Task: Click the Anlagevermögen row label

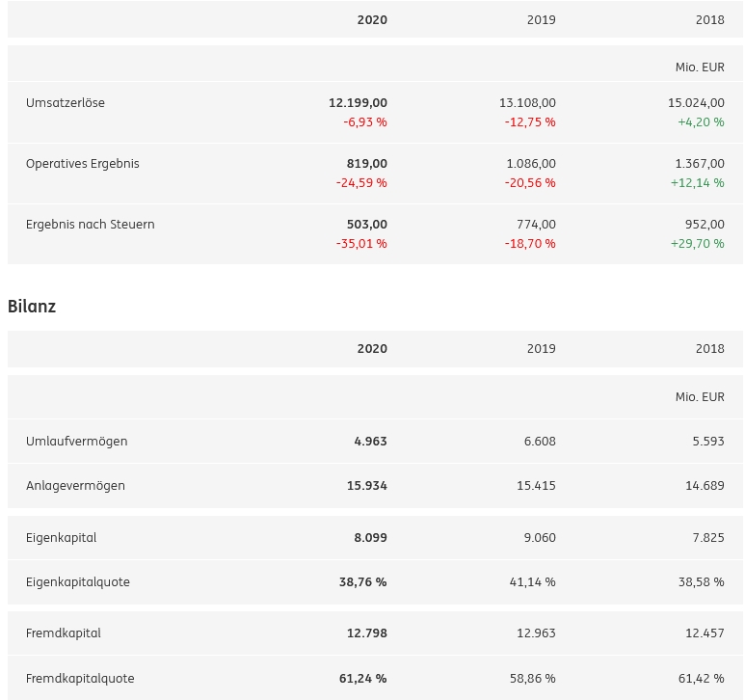Action: click(75, 486)
